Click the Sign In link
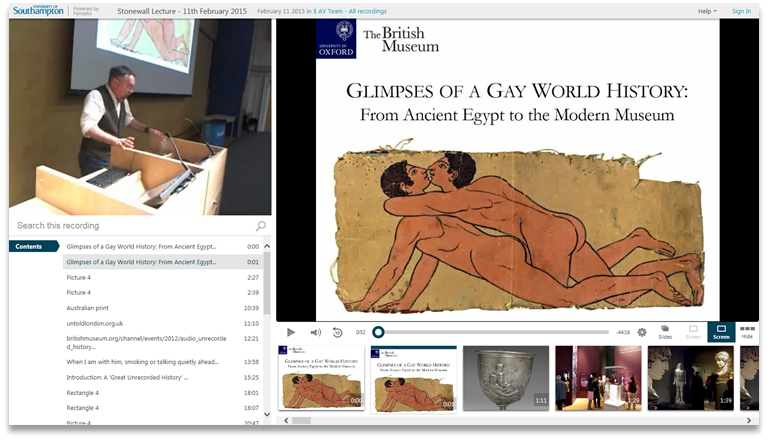The height and width of the screenshot is (440, 768). coord(741,11)
